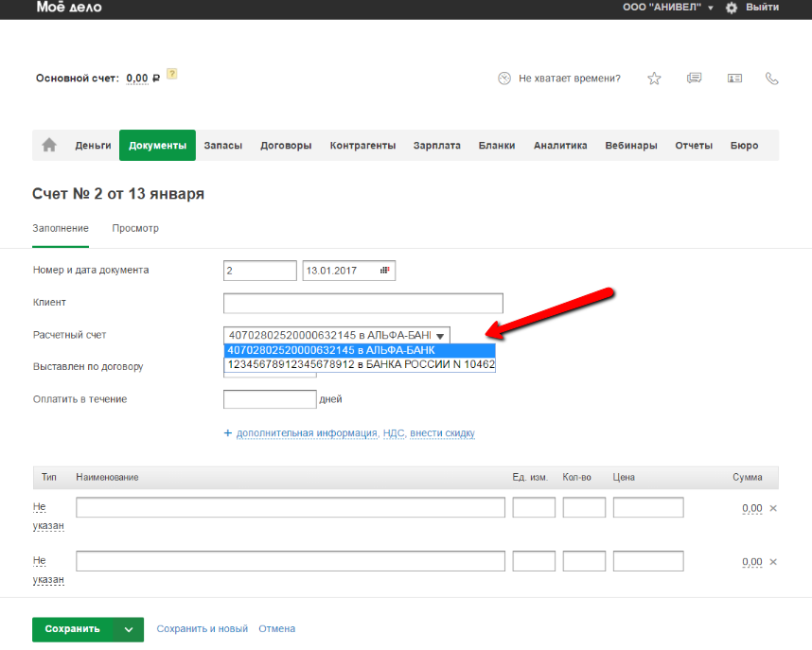The width and height of the screenshot is (812, 650).
Task: Click the favorites star icon
Action: [654, 79]
